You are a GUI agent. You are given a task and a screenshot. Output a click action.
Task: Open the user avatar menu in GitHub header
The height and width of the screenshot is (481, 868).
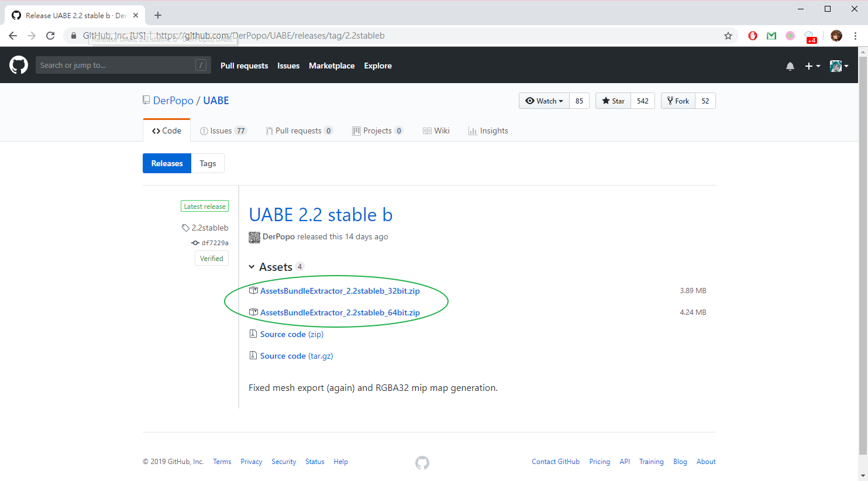point(839,66)
